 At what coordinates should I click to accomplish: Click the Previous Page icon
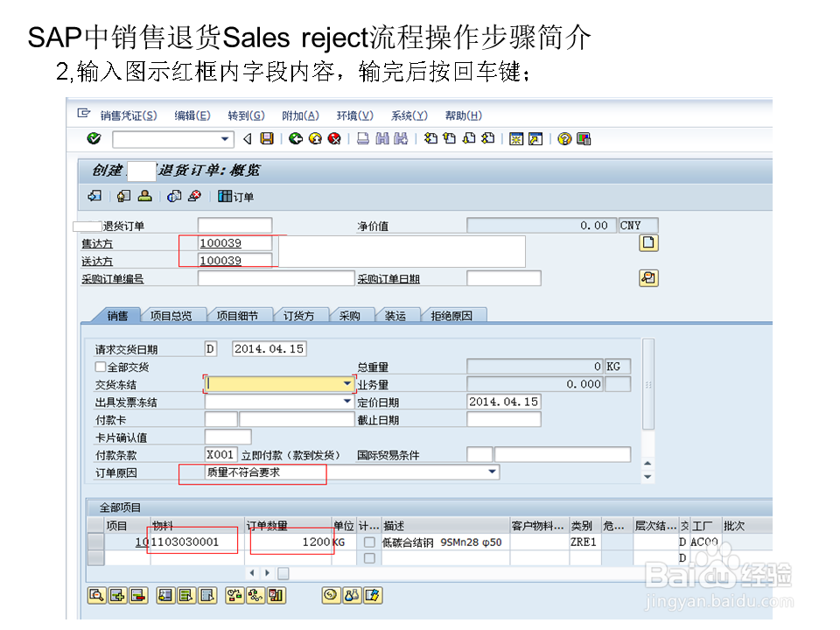[450, 139]
